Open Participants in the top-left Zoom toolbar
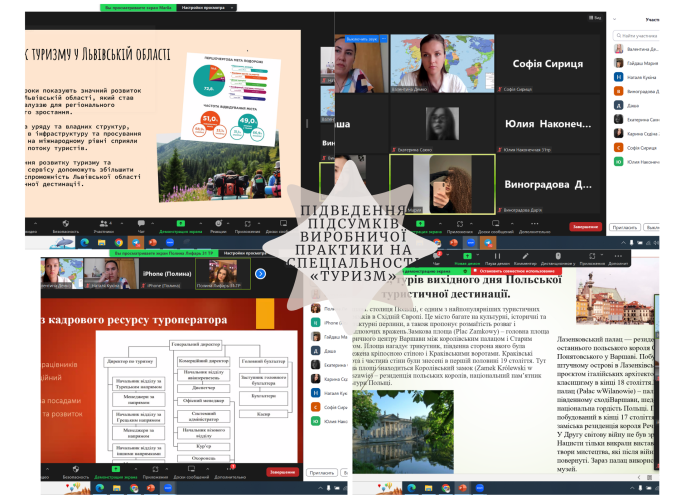Viewport: 700px width, 495px height. pos(103,226)
